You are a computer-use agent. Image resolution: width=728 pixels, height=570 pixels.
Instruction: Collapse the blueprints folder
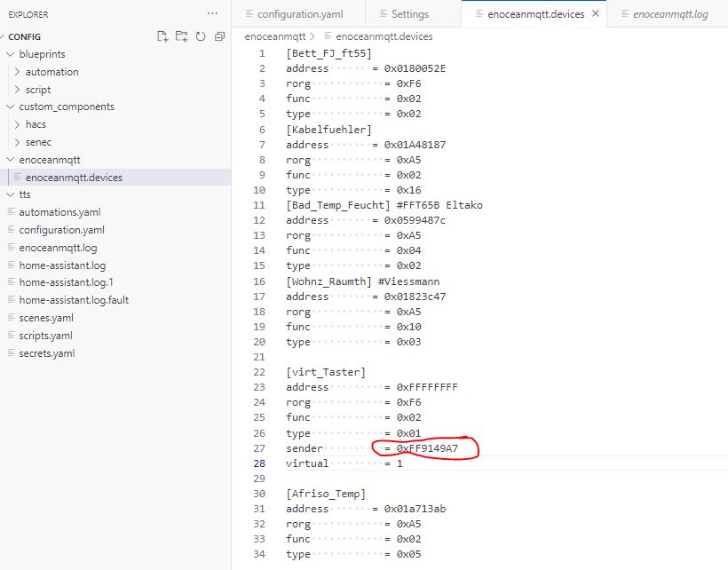click(x=42, y=54)
